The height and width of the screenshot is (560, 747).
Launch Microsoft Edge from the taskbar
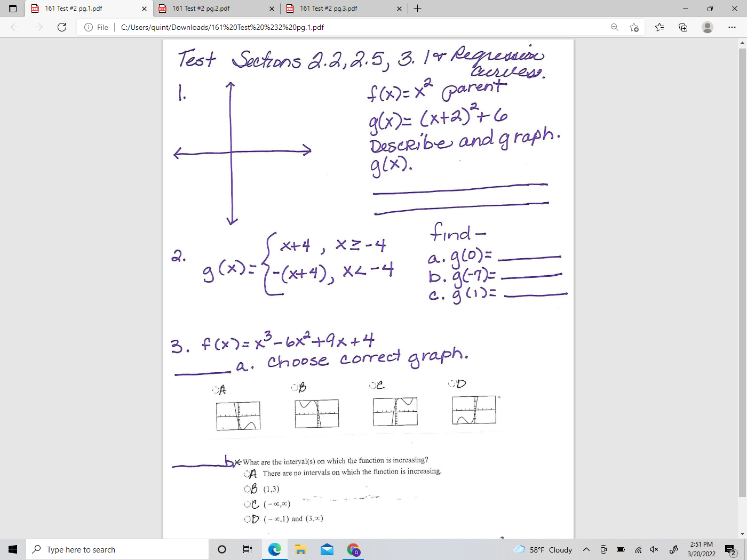274,549
